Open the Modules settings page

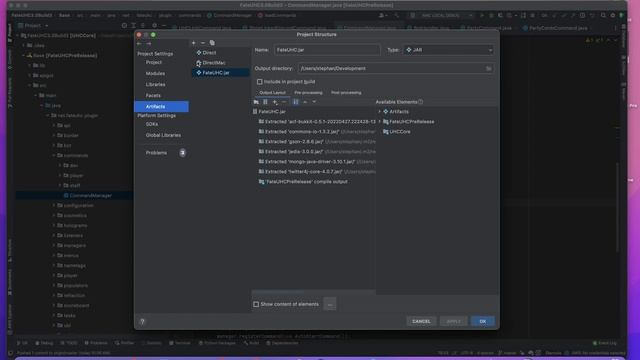click(x=155, y=73)
